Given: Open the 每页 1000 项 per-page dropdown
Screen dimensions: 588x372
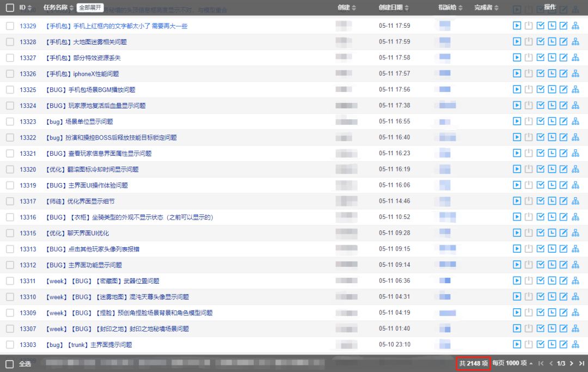Looking at the screenshot, I should click(x=512, y=363).
